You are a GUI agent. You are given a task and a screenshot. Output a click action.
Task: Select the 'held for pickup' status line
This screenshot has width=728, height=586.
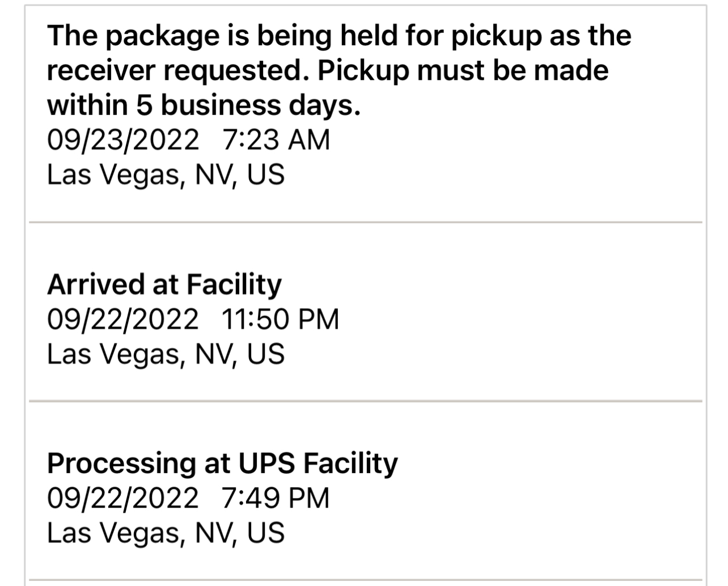click(x=339, y=35)
